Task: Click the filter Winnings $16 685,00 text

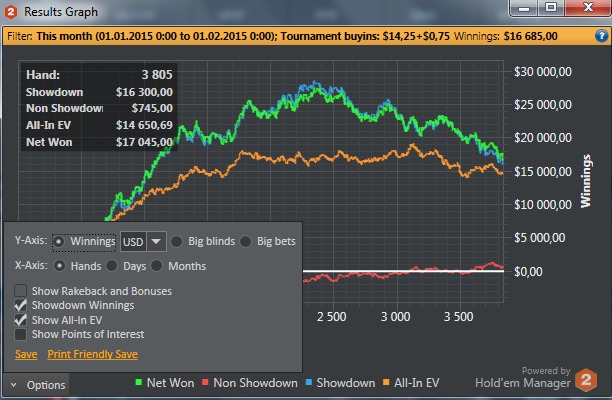Action: coord(506,36)
